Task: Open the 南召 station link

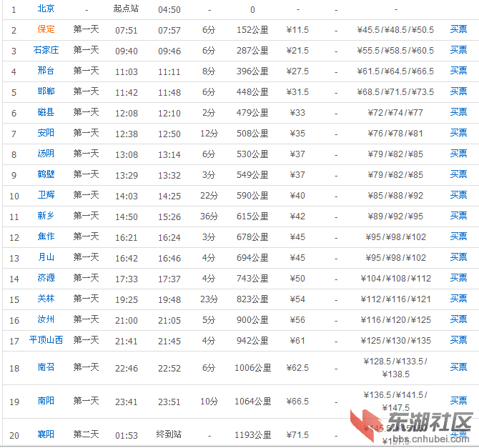Action: click(46, 367)
